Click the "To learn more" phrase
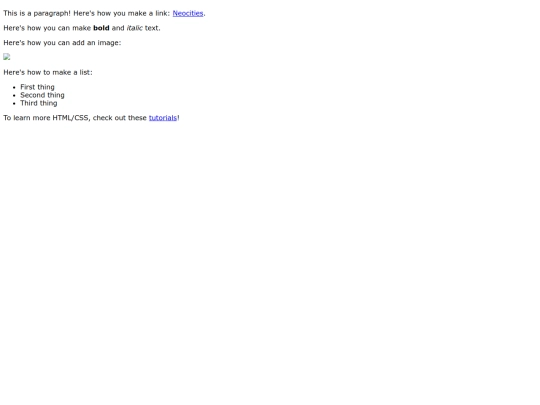This screenshot has width=540, height=405. pos(27,118)
